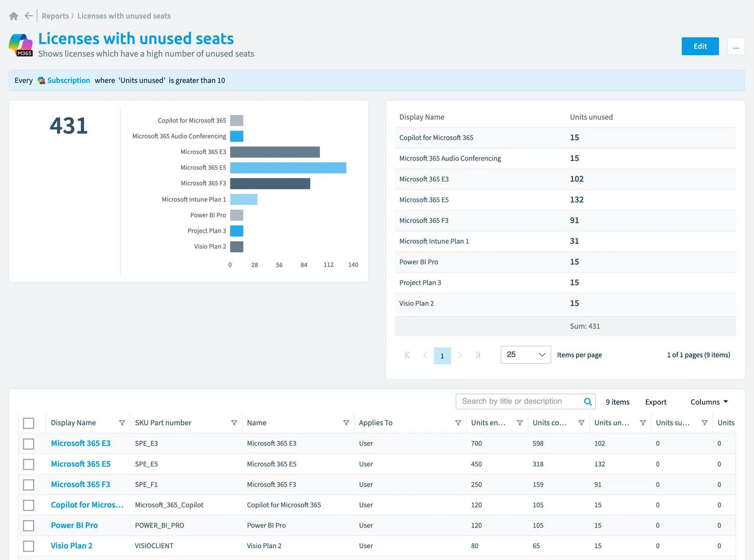The width and height of the screenshot is (754, 560).
Task: Sort by Units unused summary column header
Action: click(x=591, y=117)
